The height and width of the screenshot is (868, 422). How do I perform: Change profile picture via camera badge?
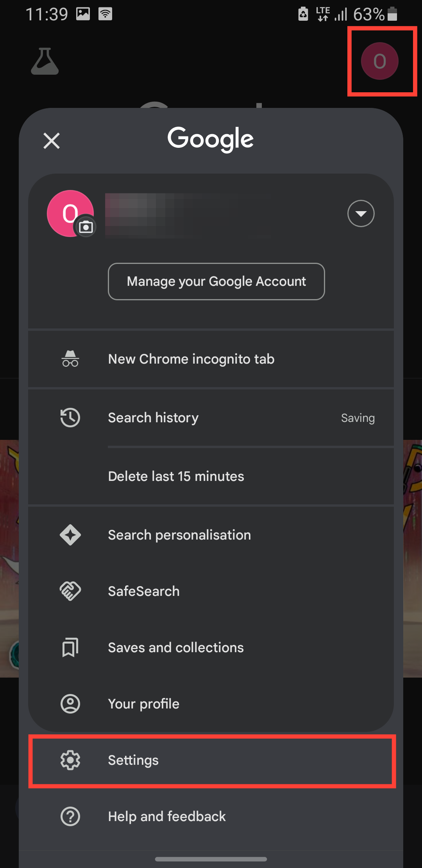tap(86, 227)
